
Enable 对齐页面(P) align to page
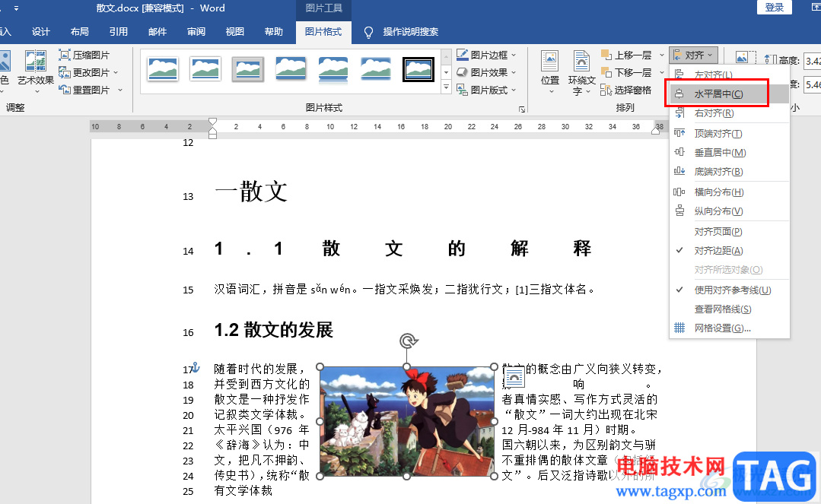tap(729, 231)
